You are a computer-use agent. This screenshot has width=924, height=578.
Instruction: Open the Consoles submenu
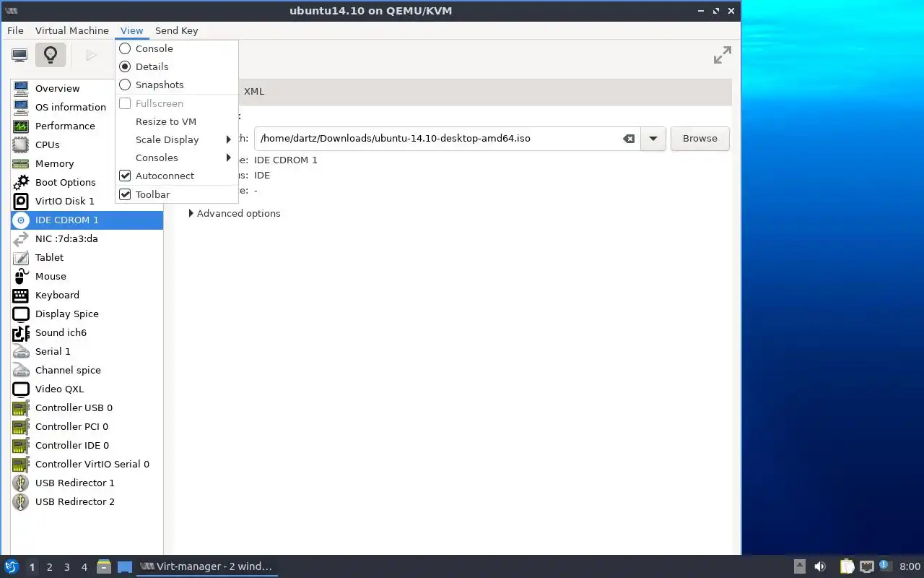[177, 158]
